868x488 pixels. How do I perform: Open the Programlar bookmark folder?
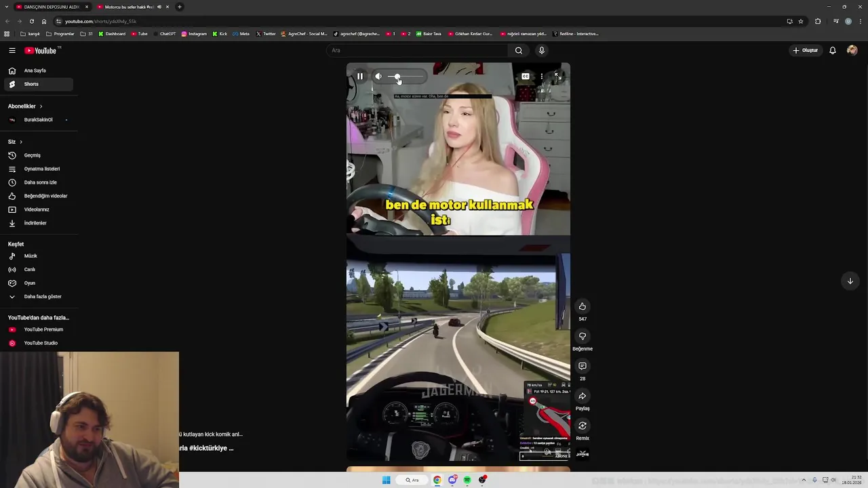(60, 34)
